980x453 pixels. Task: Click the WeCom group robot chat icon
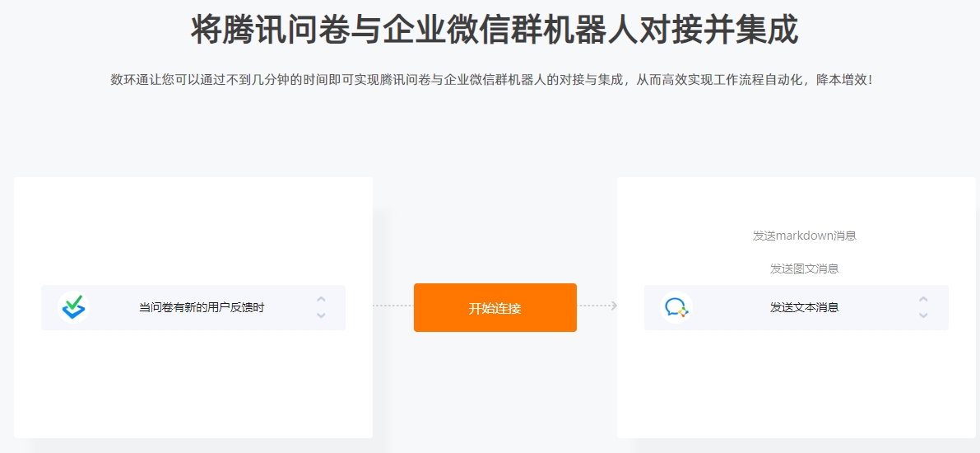[x=676, y=307]
